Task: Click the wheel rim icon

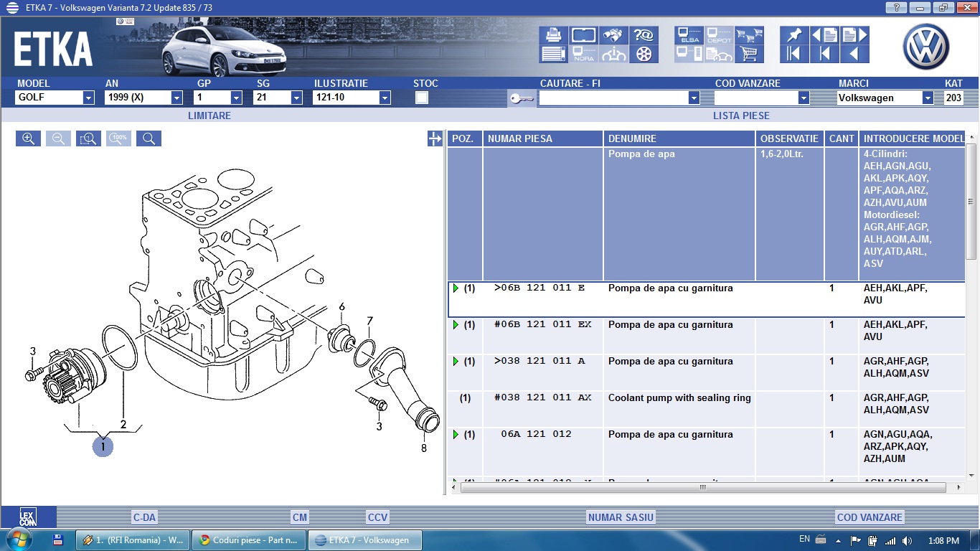Action: [644, 54]
